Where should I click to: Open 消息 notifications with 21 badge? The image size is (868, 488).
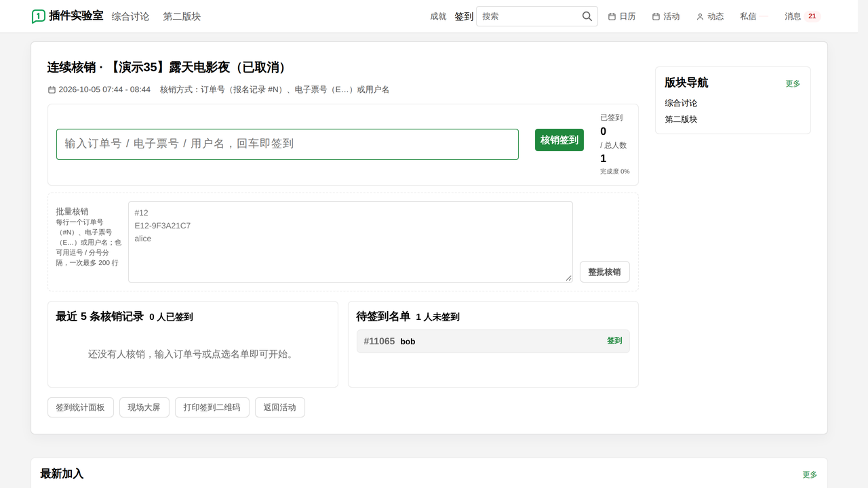[803, 16]
